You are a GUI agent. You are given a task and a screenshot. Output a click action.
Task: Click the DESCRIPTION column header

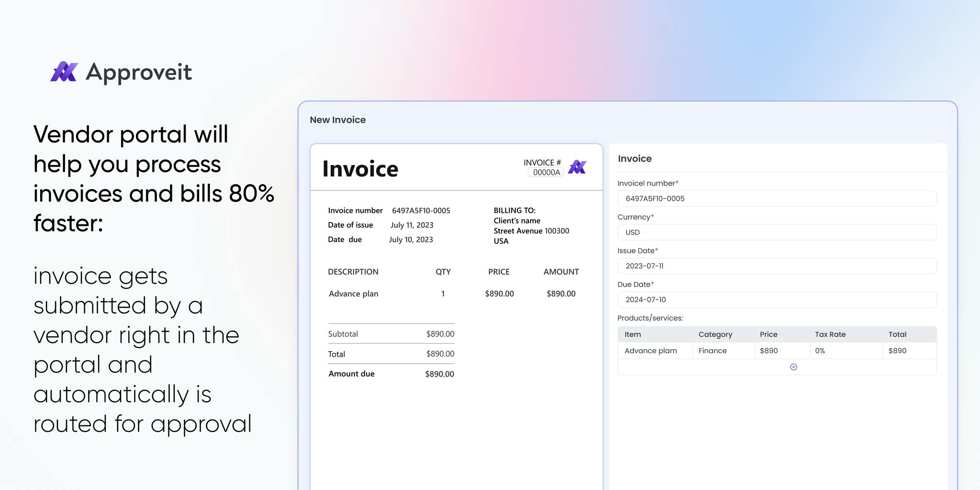pos(353,272)
